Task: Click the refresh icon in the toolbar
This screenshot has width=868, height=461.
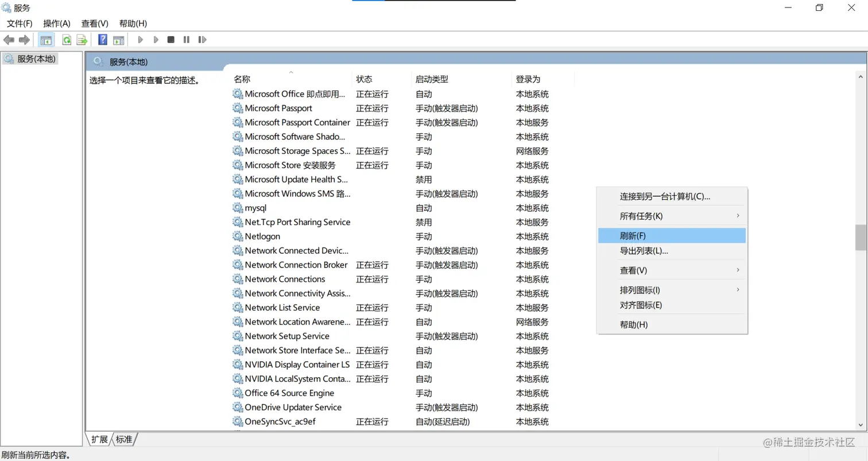Action: tap(67, 40)
